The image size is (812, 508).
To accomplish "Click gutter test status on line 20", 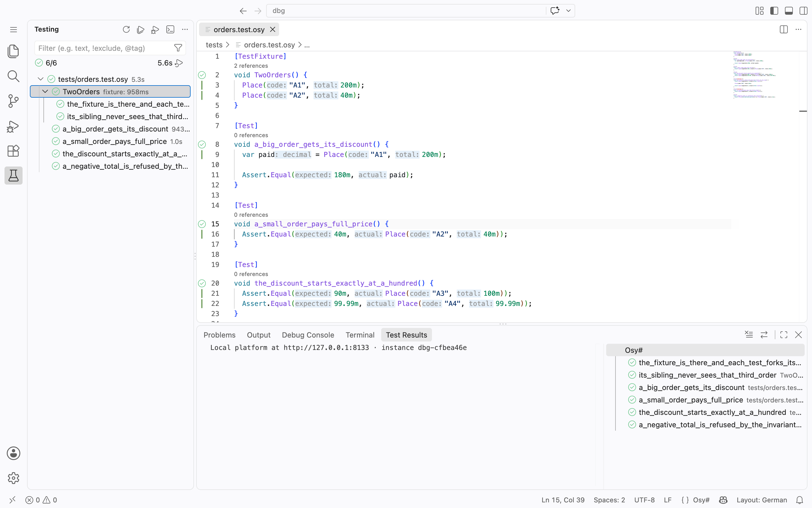I will pos(202,283).
